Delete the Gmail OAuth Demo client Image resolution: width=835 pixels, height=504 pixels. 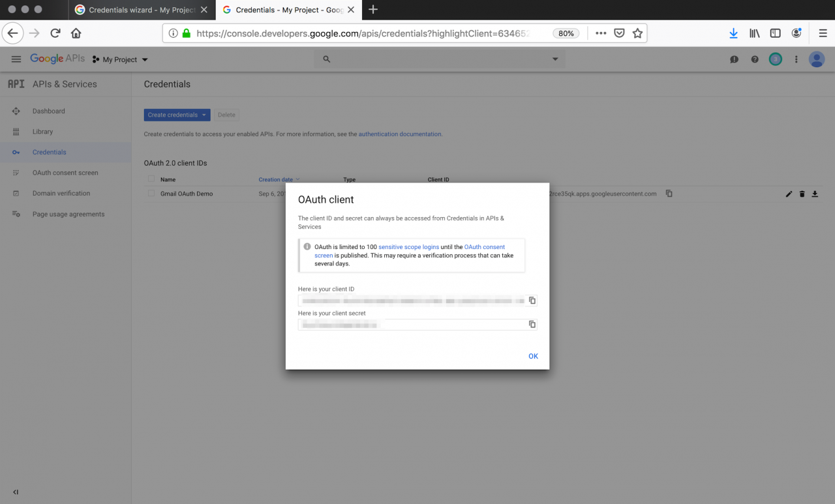pyautogui.click(x=802, y=194)
